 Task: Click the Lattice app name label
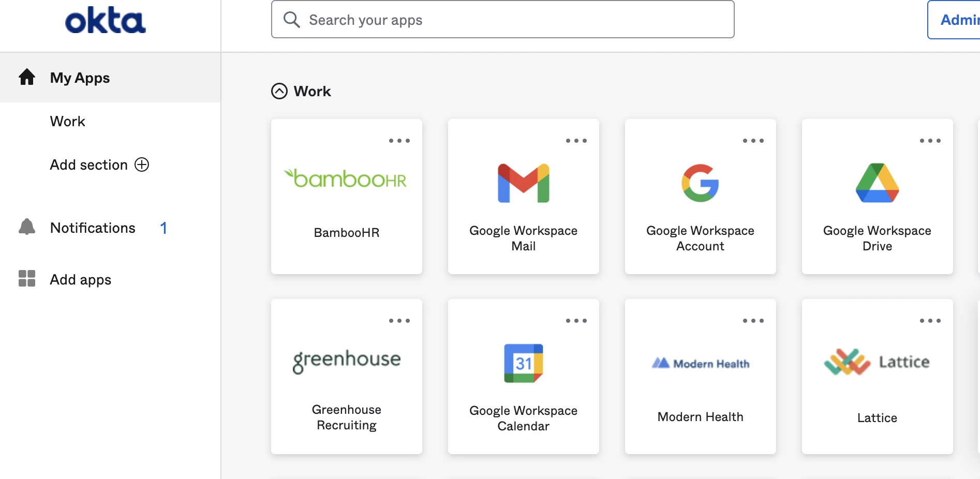point(878,418)
